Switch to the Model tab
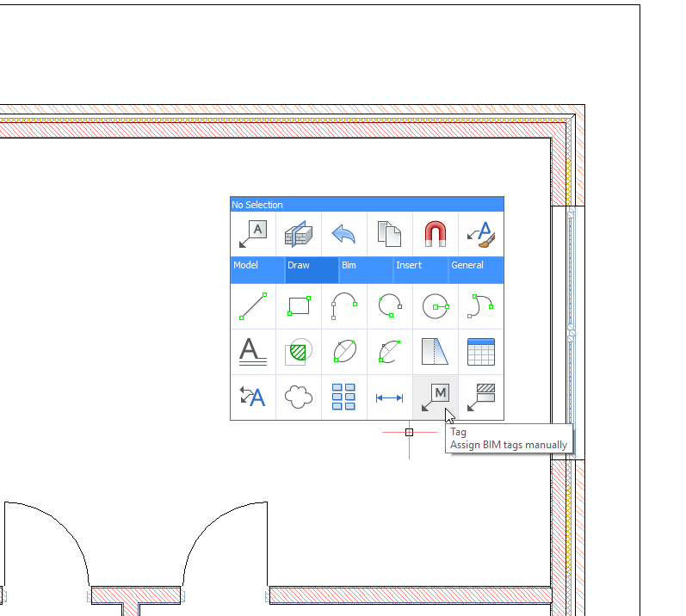686x616 pixels. 257,269
